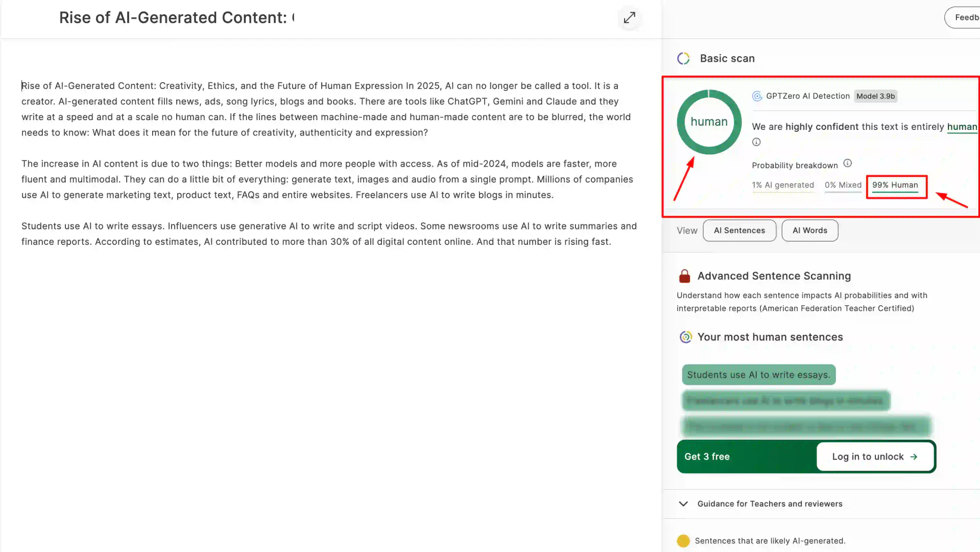Click the GPTZero AI Detection logo icon
This screenshot has width=980, height=552.
pos(757,96)
